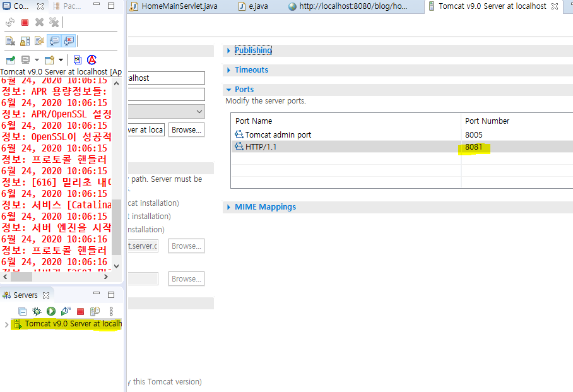Select Tomcat admin port row
The width and height of the screenshot is (573, 392).
(x=402, y=134)
